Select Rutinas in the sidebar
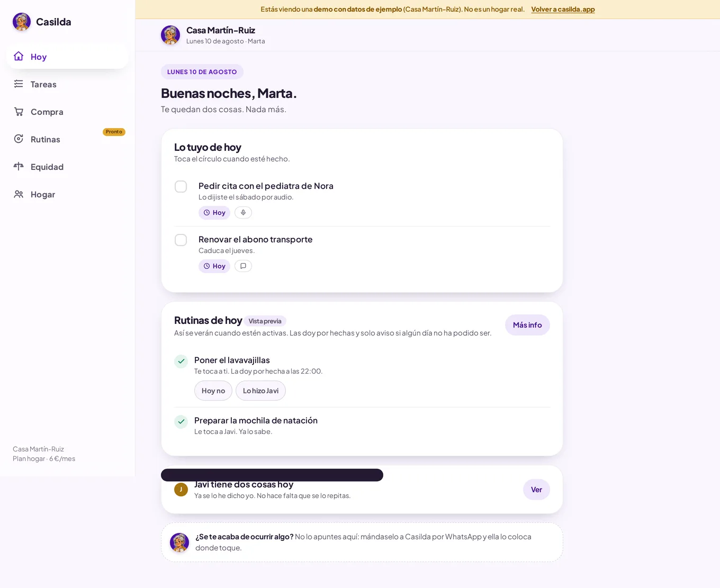 (x=67, y=139)
